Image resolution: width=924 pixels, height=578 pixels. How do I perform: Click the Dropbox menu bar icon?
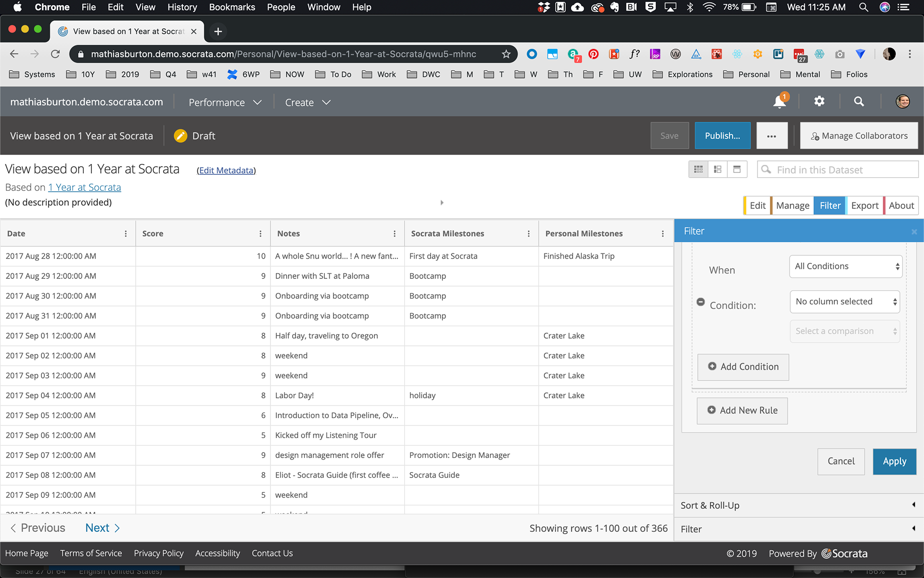[x=543, y=7]
